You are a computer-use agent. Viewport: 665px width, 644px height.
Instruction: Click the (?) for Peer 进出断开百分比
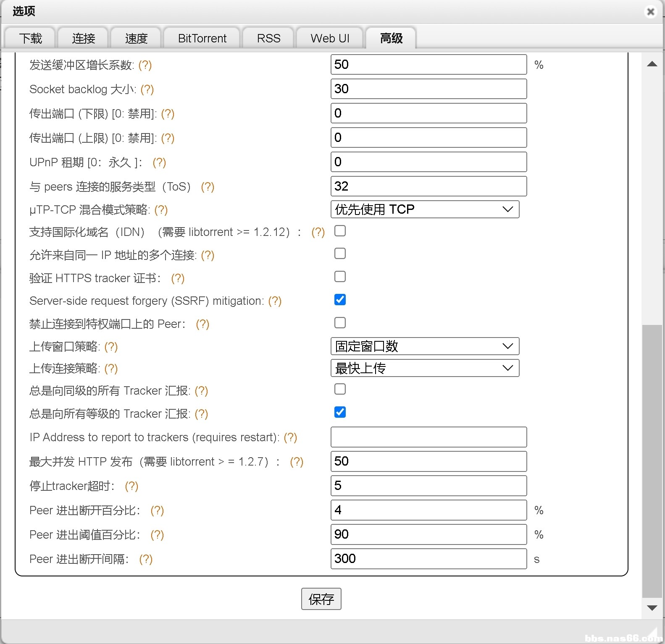tap(157, 510)
